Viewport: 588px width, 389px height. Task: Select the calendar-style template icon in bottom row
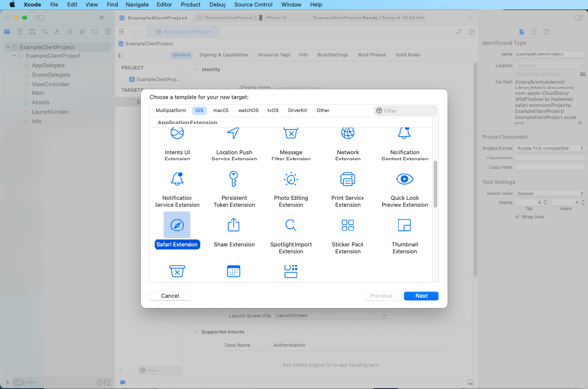233,271
